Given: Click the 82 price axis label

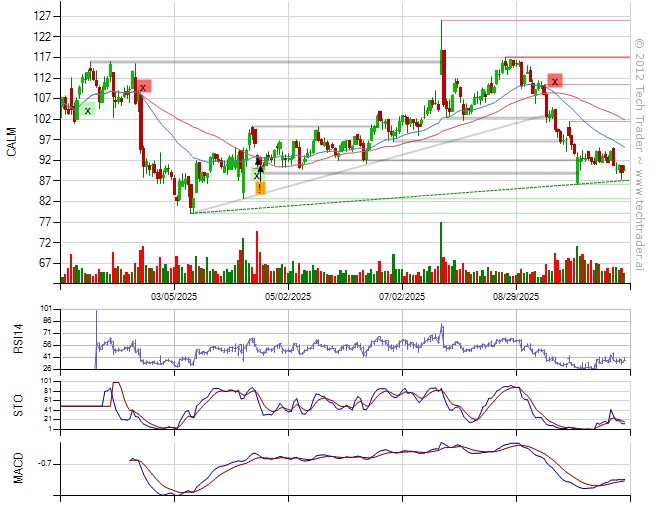Looking at the screenshot, I should click(44, 201).
